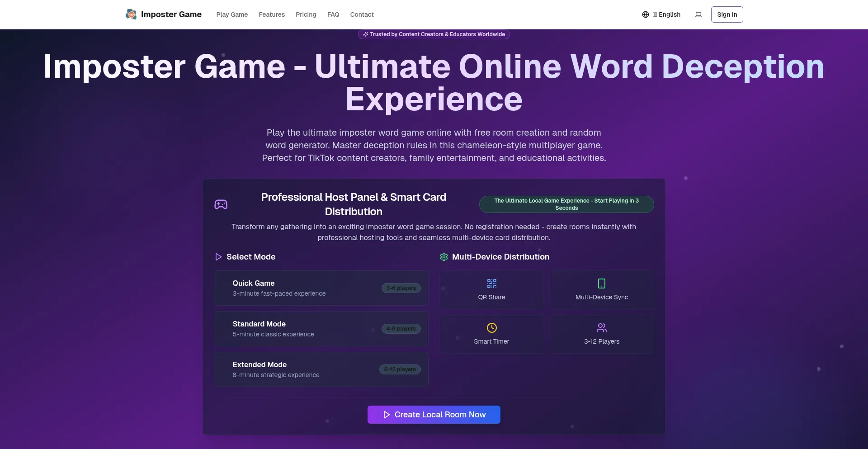Click the globe language icon
Image resolution: width=868 pixels, height=449 pixels.
click(x=645, y=14)
